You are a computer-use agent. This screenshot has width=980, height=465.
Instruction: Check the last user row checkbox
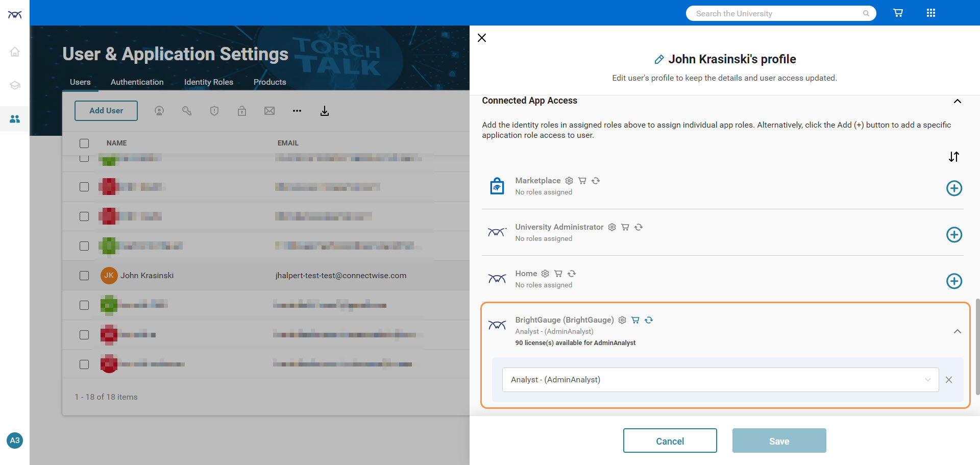click(x=84, y=364)
